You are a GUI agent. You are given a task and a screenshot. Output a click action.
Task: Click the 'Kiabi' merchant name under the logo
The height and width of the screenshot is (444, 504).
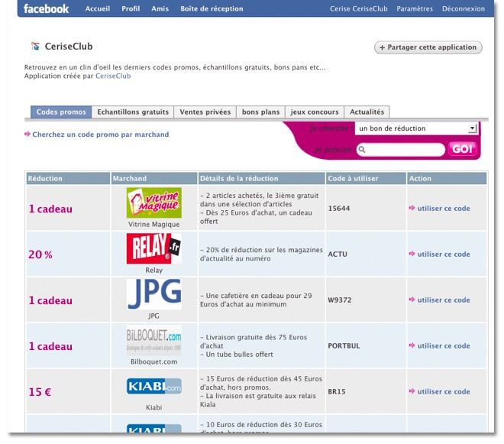tap(154, 407)
